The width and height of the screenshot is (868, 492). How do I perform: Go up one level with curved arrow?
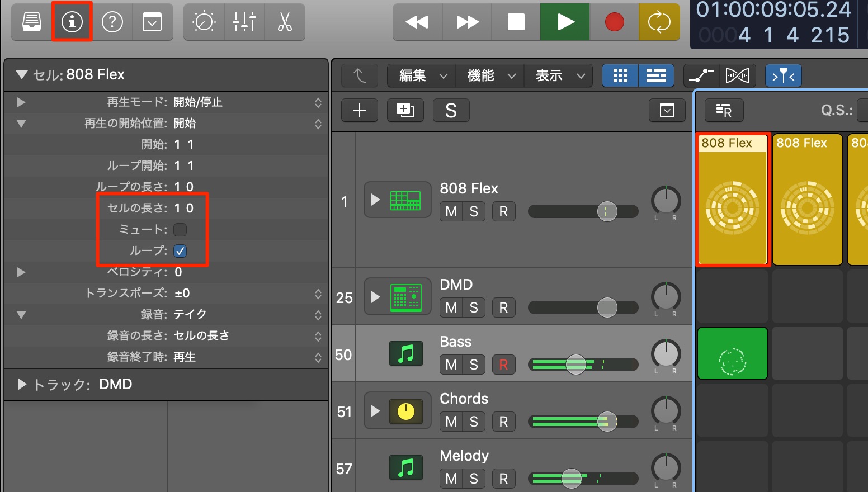360,75
